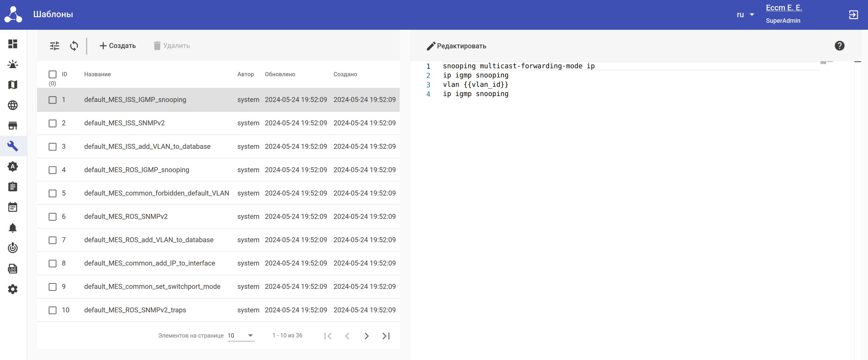
Task: Open the dashboard icon in sidebar
Action: click(13, 44)
